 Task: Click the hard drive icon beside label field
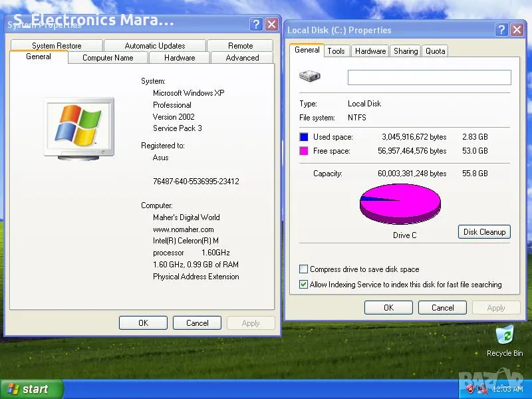point(309,76)
